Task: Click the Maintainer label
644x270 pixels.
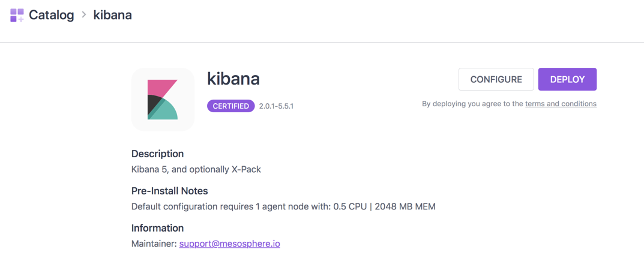Action: point(154,244)
